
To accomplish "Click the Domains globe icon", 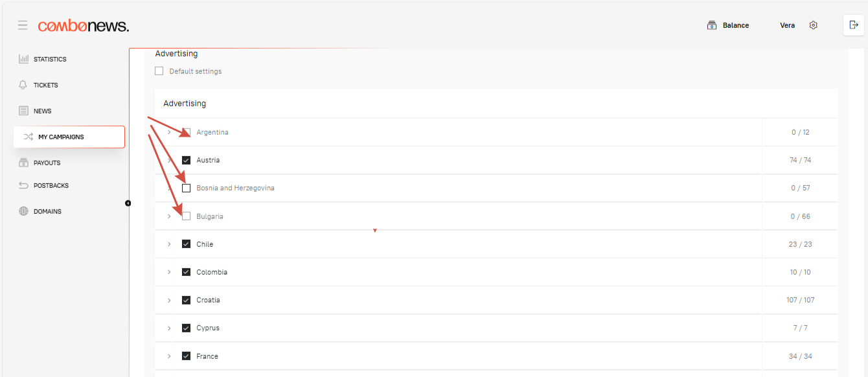I will point(23,211).
